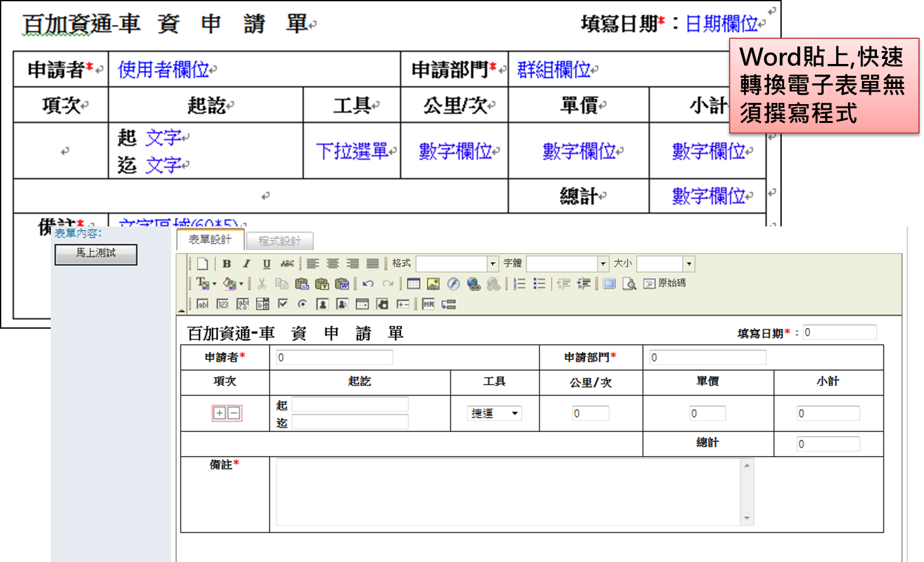The image size is (924, 562).
Task: Click the 申請者 input field
Action: (335, 358)
